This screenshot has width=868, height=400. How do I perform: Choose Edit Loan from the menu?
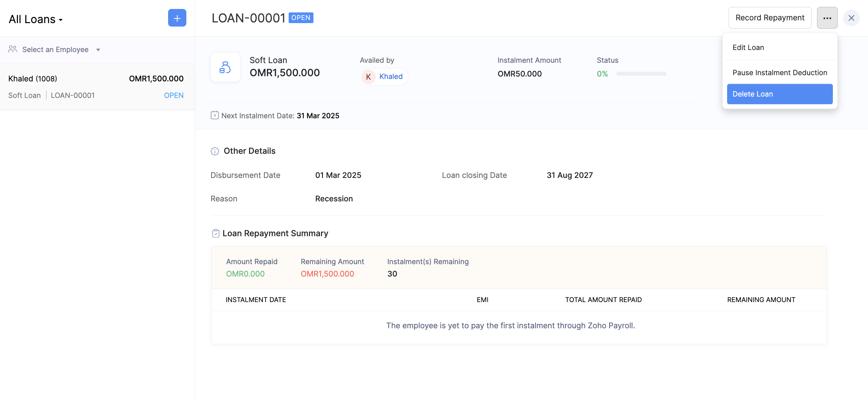point(748,48)
